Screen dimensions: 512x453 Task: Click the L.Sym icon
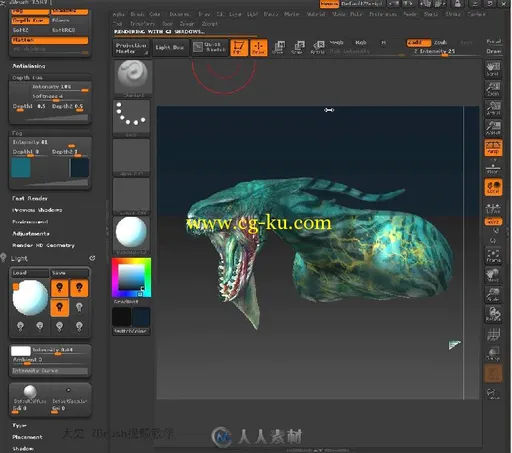click(x=493, y=208)
